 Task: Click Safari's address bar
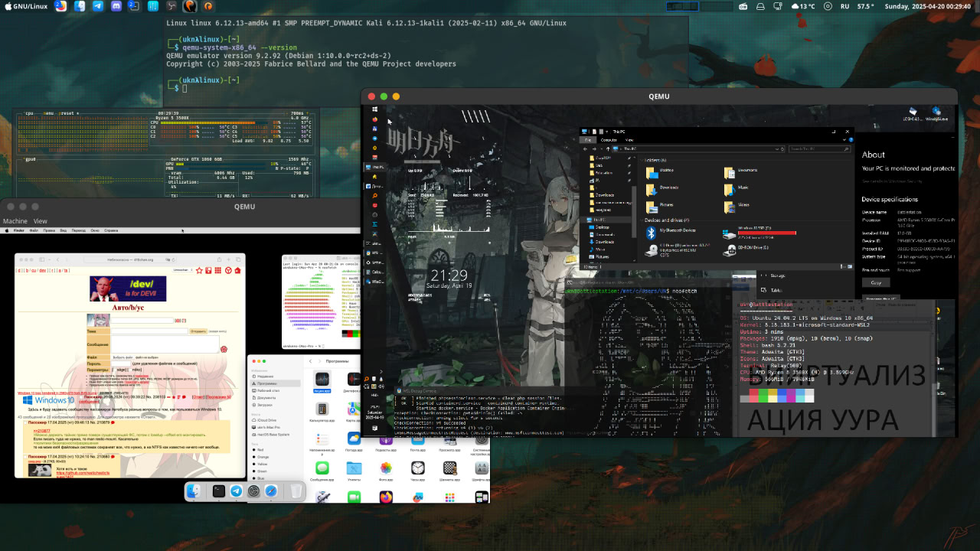click(130, 259)
